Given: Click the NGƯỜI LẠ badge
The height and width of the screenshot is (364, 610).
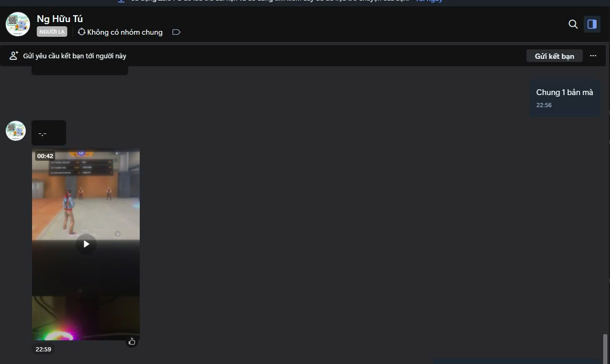Looking at the screenshot, I should 51,32.
